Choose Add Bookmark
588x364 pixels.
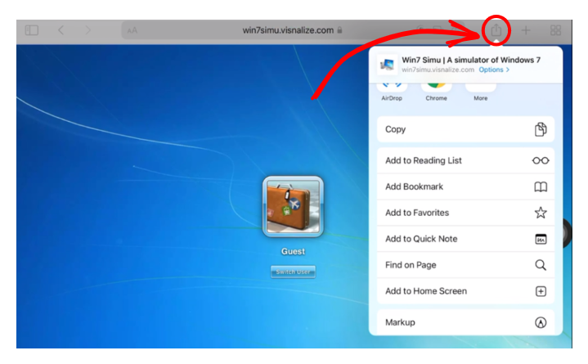click(x=465, y=186)
